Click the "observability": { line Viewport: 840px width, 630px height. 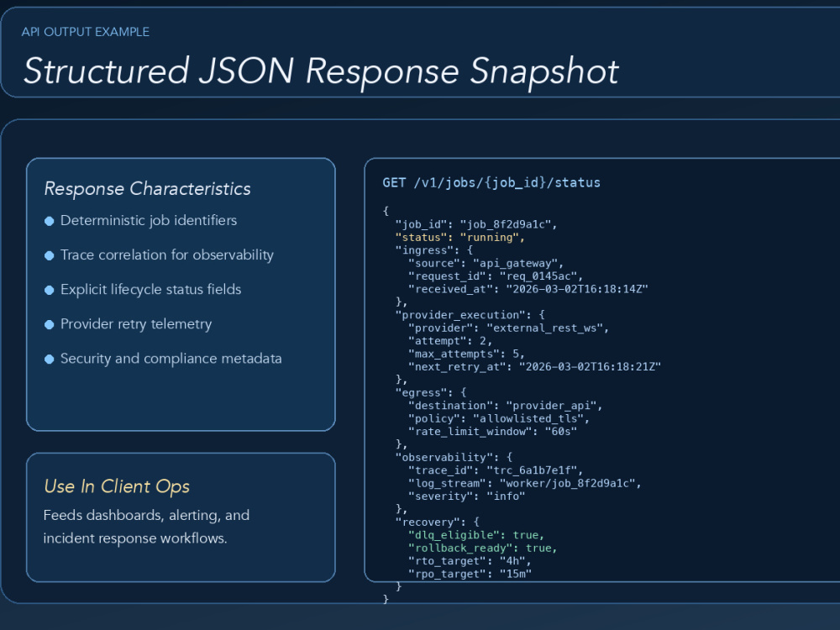[454, 458]
